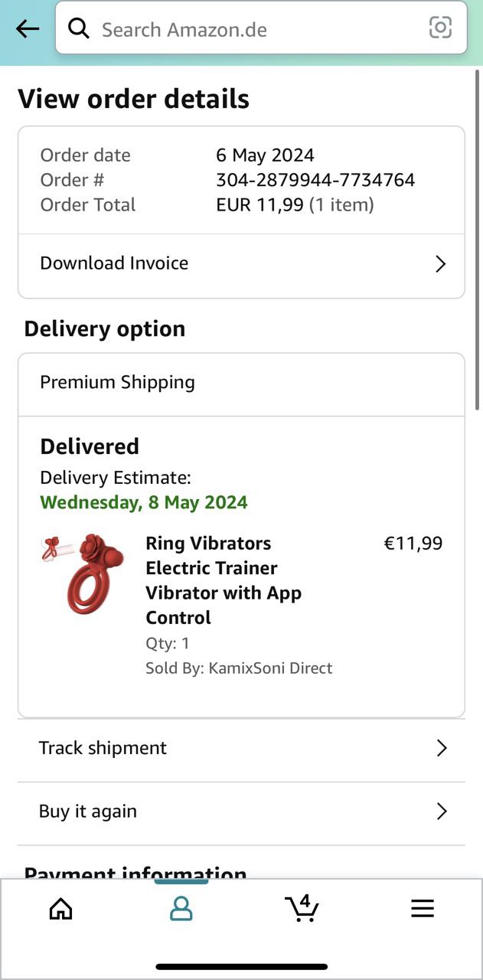Open the camera lens scan icon
The height and width of the screenshot is (980, 483).
(440, 28)
